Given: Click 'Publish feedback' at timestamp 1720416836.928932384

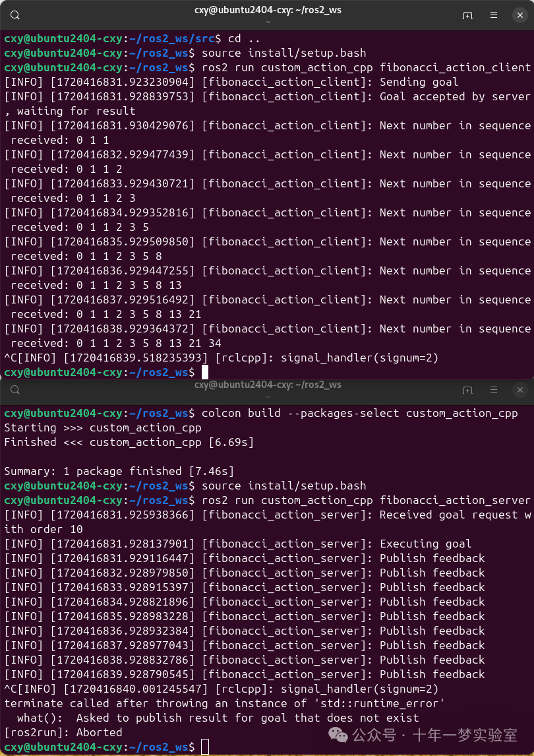Looking at the screenshot, I should [x=432, y=631].
